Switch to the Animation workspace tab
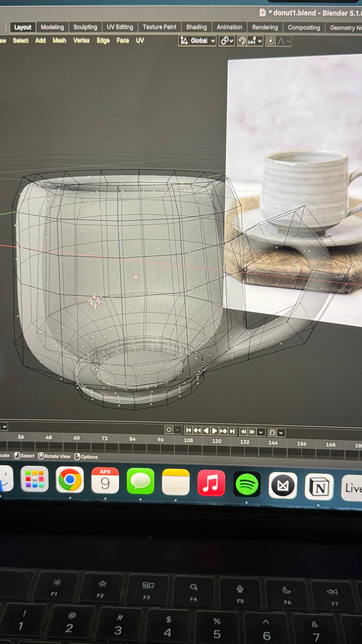Viewport: 362px width, 644px height. (x=229, y=27)
